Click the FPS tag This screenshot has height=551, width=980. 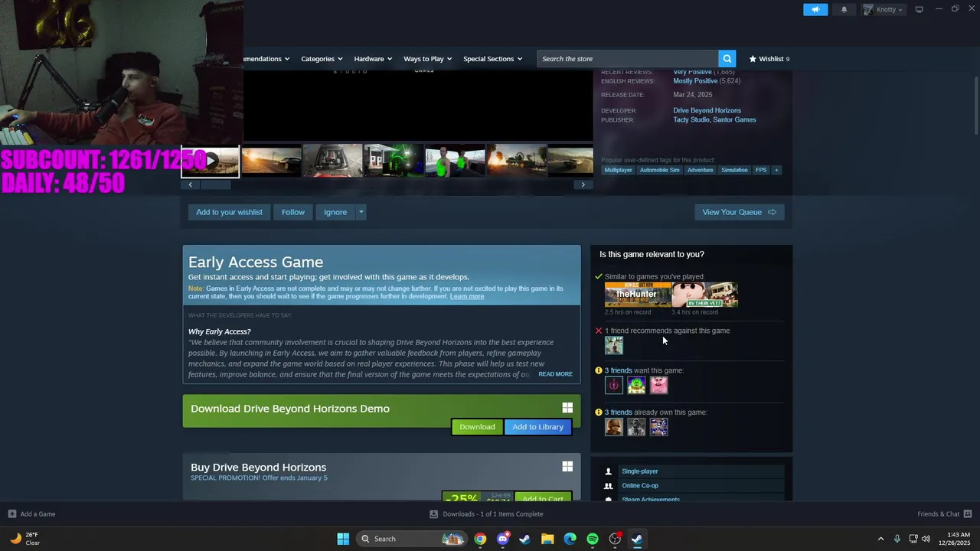click(x=761, y=170)
